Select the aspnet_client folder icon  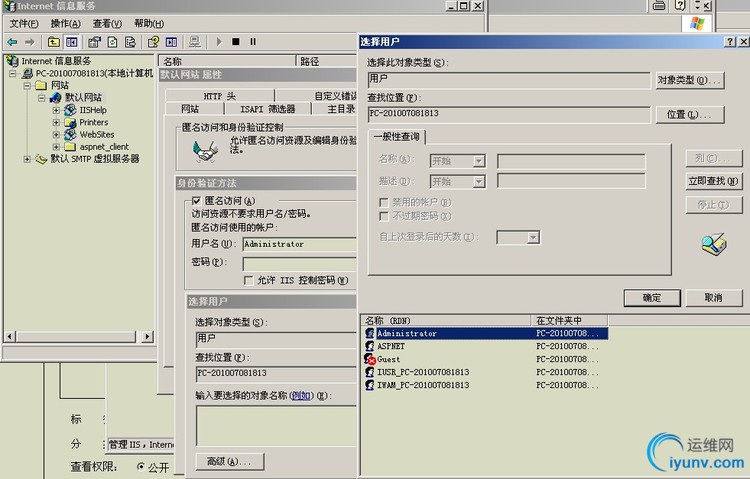70,146
